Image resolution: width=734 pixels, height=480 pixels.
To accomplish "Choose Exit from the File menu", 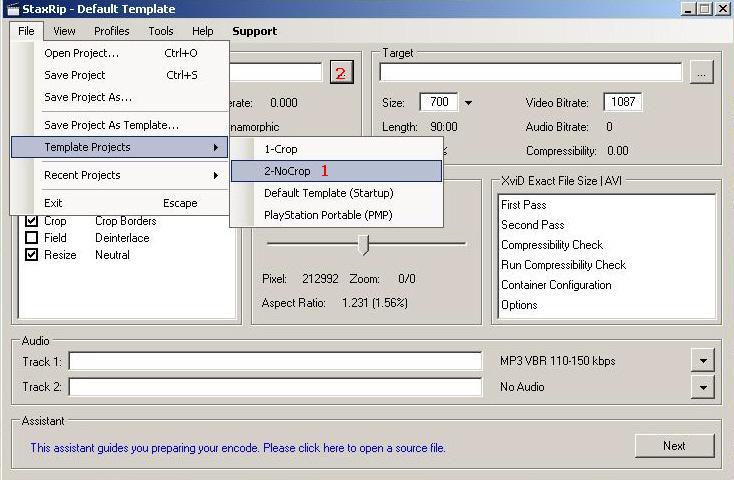I will point(120,203).
